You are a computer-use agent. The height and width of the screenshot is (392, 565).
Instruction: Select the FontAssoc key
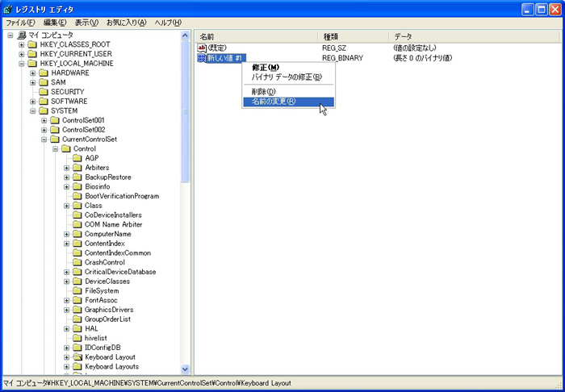click(x=101, y=300)
